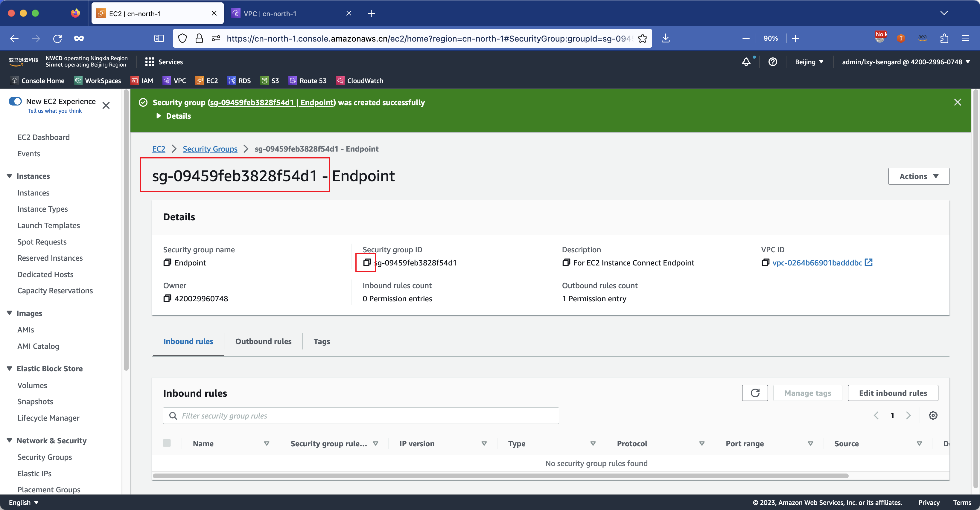
Task: Bookmark this page with the star
Action: (x=643, y=38)
